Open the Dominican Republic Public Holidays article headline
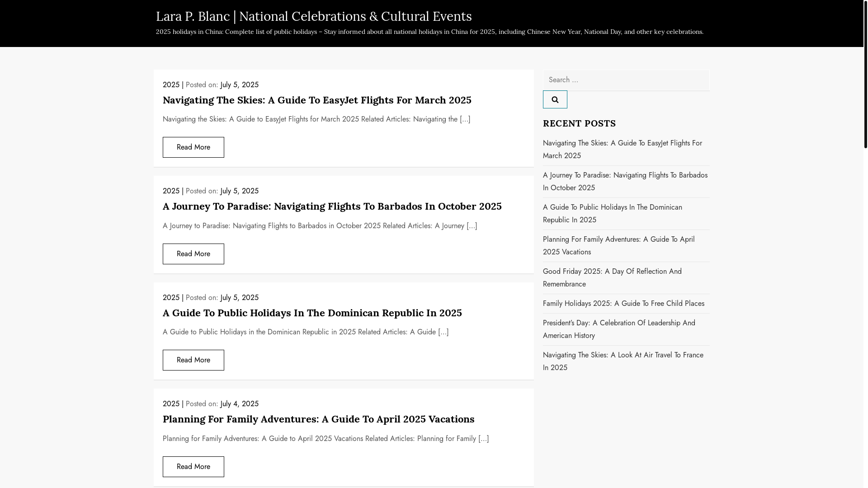This screenshot has width=868, height=488. [312, 313]
